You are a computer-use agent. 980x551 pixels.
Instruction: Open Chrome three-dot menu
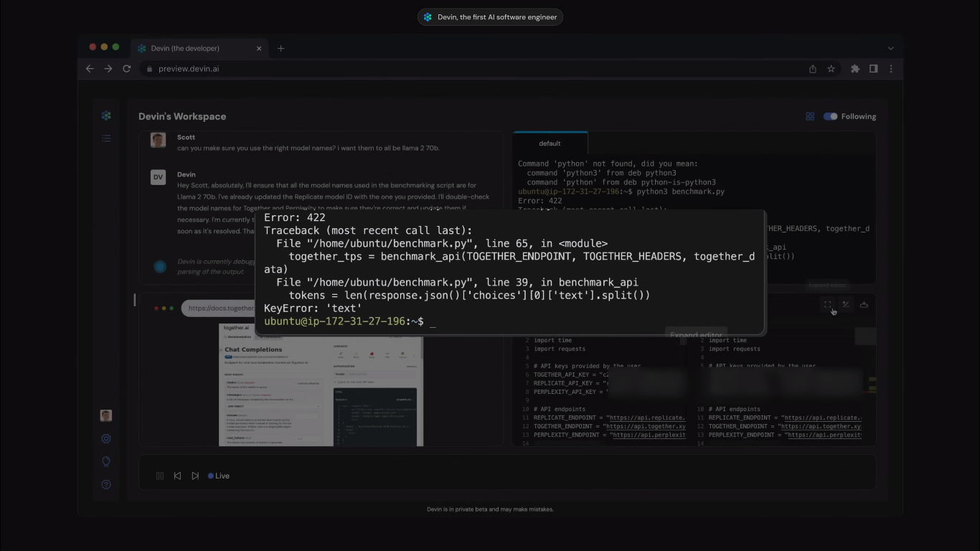pos(891,69)
